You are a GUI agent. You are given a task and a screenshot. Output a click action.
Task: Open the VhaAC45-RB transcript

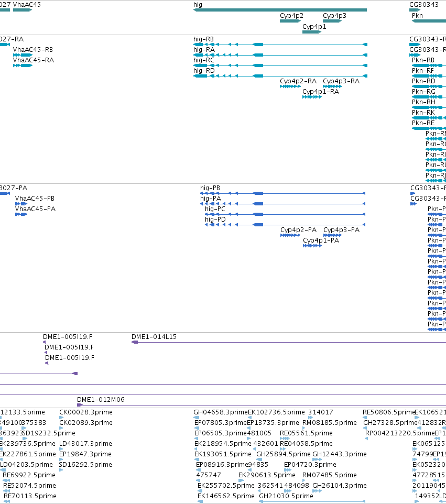point(23,55)
